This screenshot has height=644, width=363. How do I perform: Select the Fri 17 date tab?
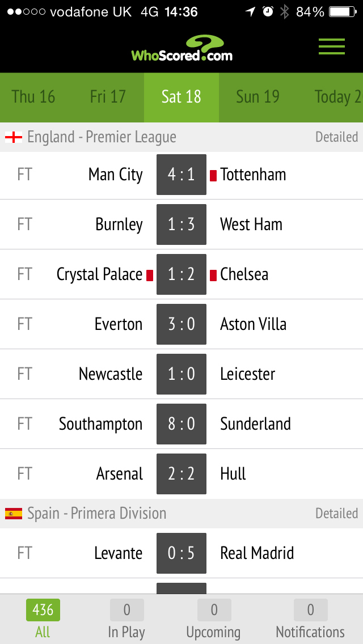point(108,97)
